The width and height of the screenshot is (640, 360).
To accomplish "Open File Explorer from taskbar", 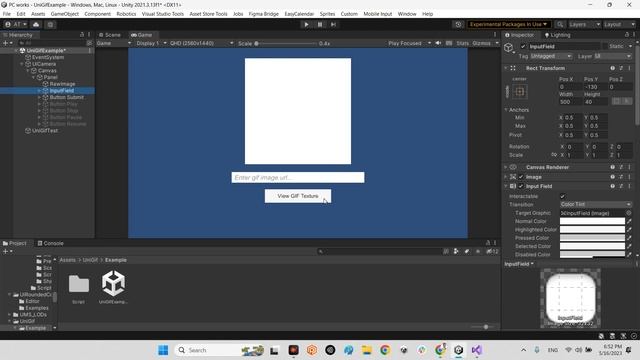I will pos(367,350).
